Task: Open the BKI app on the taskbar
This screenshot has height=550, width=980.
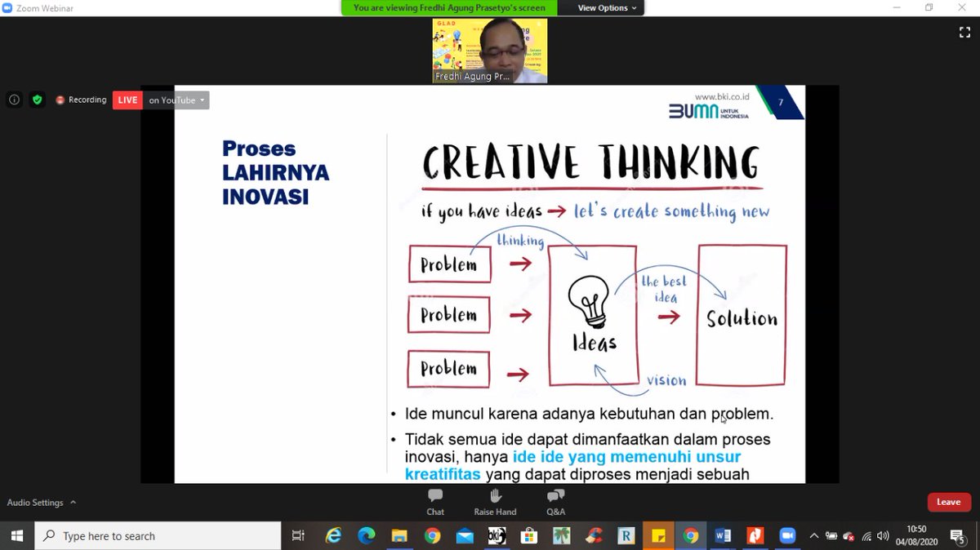Action: (497, 535)
